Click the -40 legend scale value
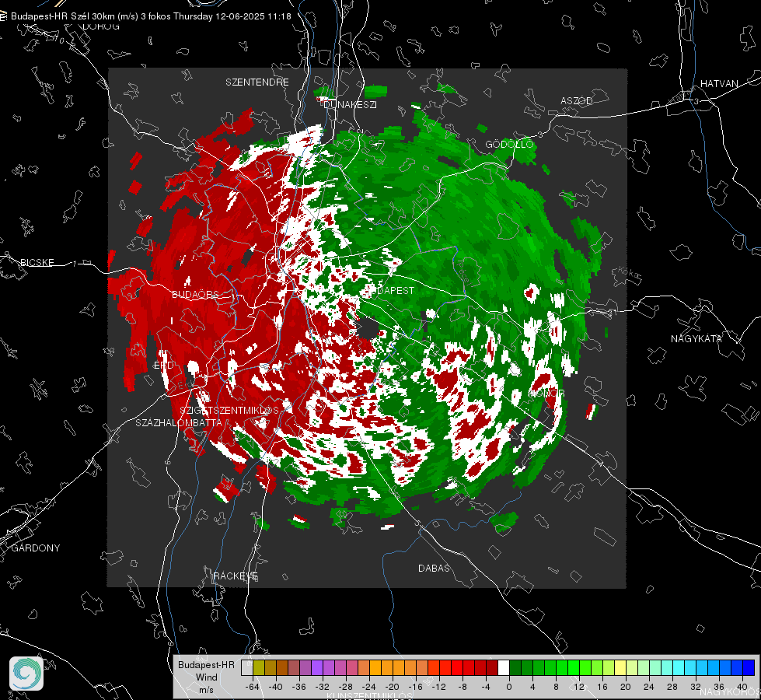The height and width of the screenshot is (700, 761). tap(276, 687)
